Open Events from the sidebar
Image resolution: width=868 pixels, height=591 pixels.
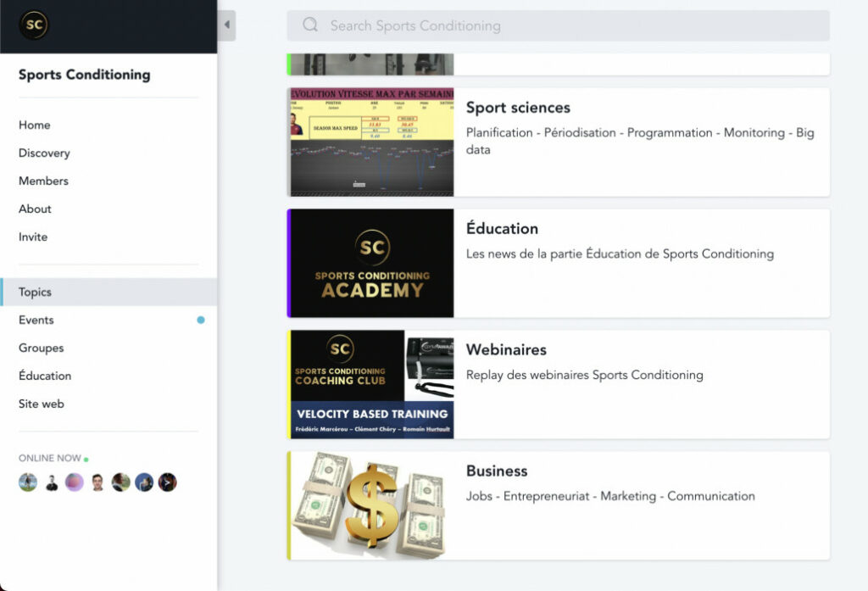coord(36,320)
